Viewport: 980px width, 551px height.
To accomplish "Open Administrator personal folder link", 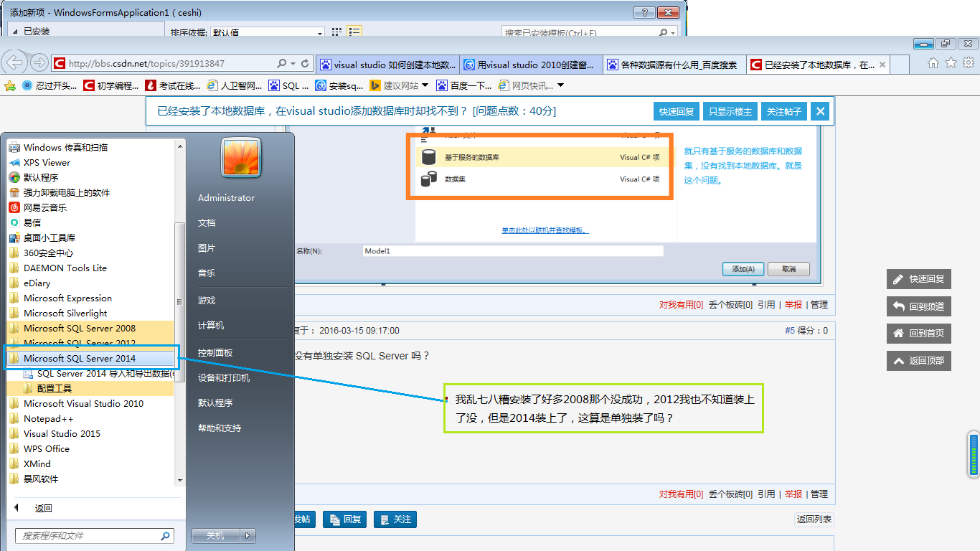I will point(226,197).
